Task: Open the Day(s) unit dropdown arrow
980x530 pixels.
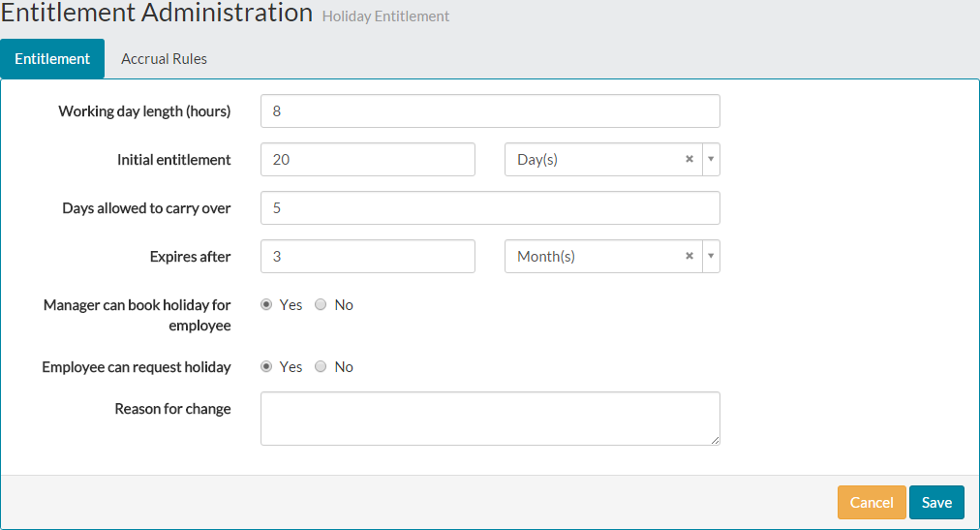Action: (711, 160)
